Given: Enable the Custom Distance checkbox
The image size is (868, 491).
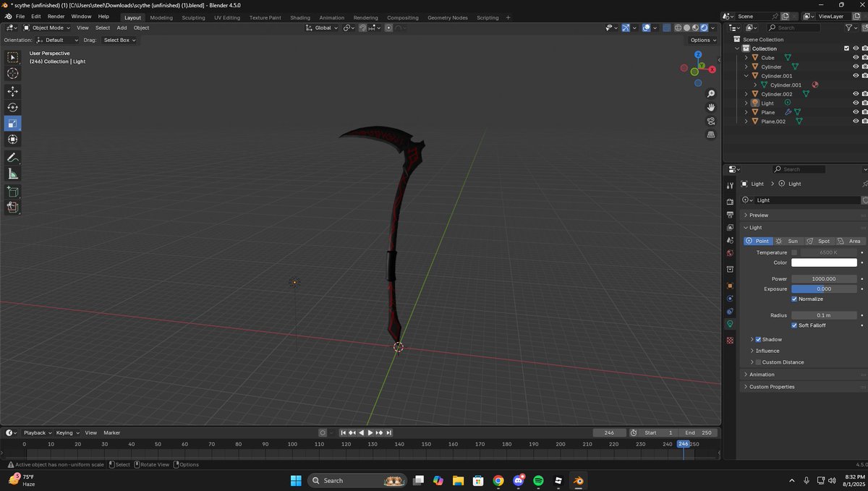Looking at the screenshot, I should tap(758, 362).
